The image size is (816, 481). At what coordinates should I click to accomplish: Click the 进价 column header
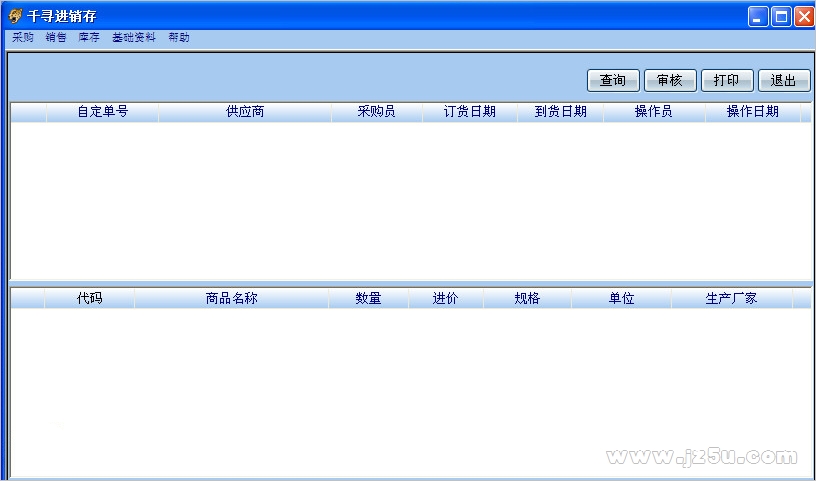point(445,299)
